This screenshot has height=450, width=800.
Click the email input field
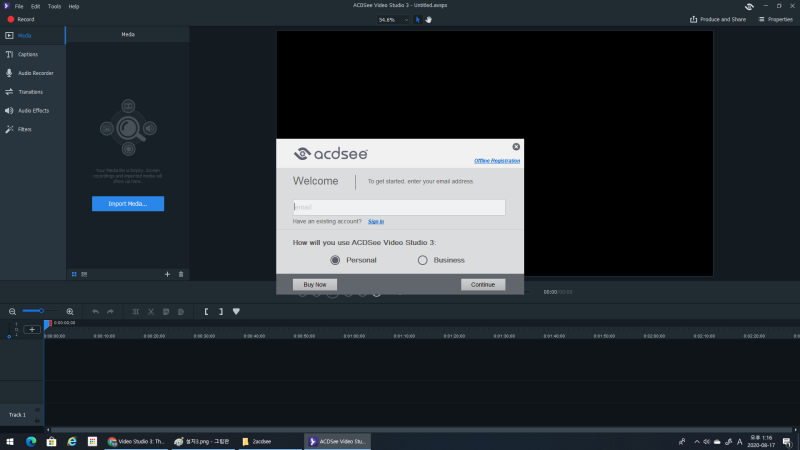coord(399,207)
